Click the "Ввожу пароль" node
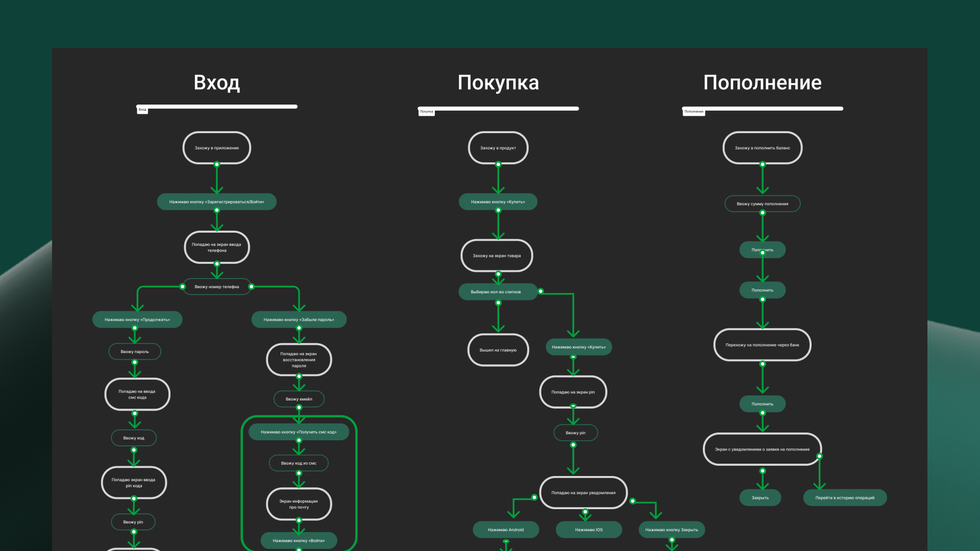 [135, 352]
